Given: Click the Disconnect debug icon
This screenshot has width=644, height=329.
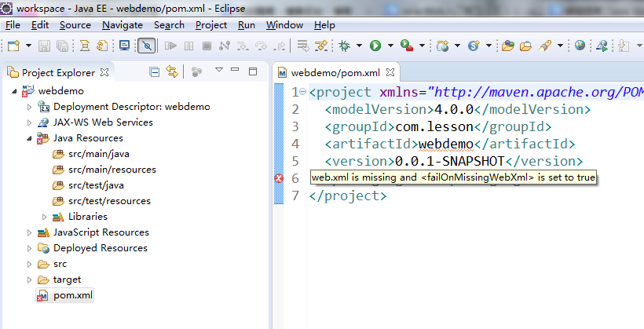Looking at the screenshot, I should [x=225, y=46].
